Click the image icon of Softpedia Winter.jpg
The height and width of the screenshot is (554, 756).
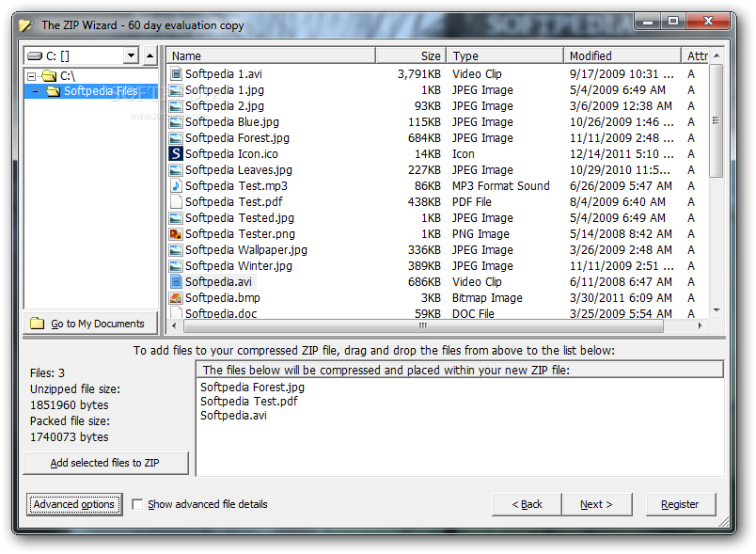click(176, 266)
